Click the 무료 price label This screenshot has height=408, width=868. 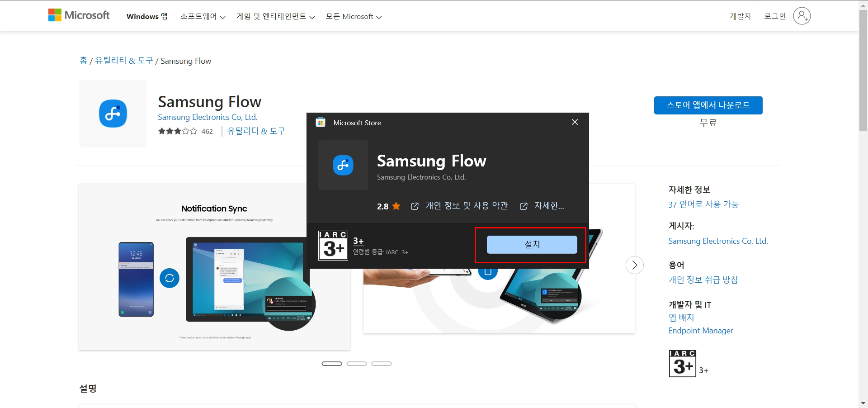[708, 123]
